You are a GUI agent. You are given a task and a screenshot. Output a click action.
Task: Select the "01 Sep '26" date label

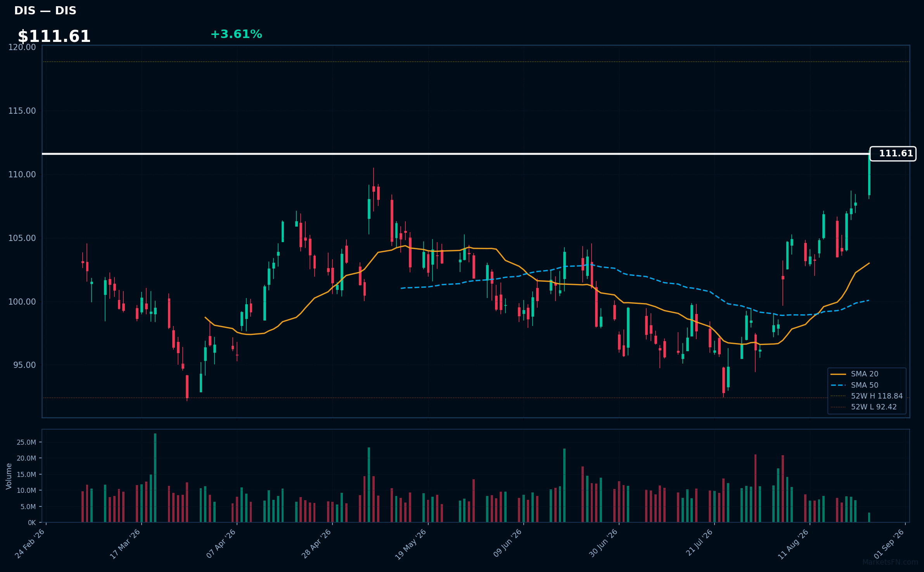coord(889,544)
